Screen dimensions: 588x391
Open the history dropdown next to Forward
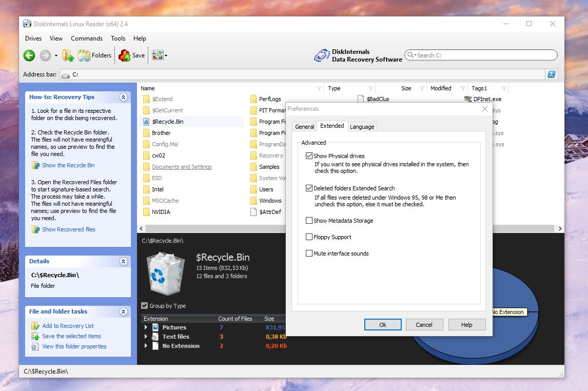pos(56,55)
